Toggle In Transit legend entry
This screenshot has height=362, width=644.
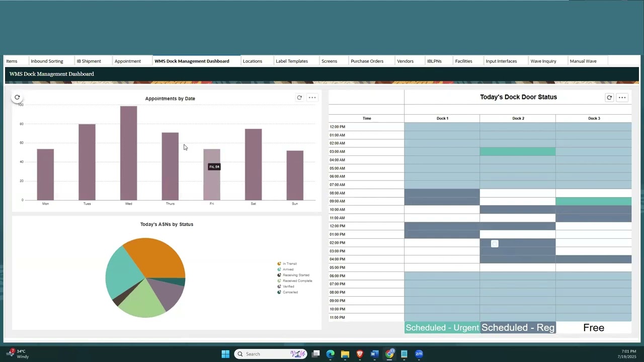287,263
